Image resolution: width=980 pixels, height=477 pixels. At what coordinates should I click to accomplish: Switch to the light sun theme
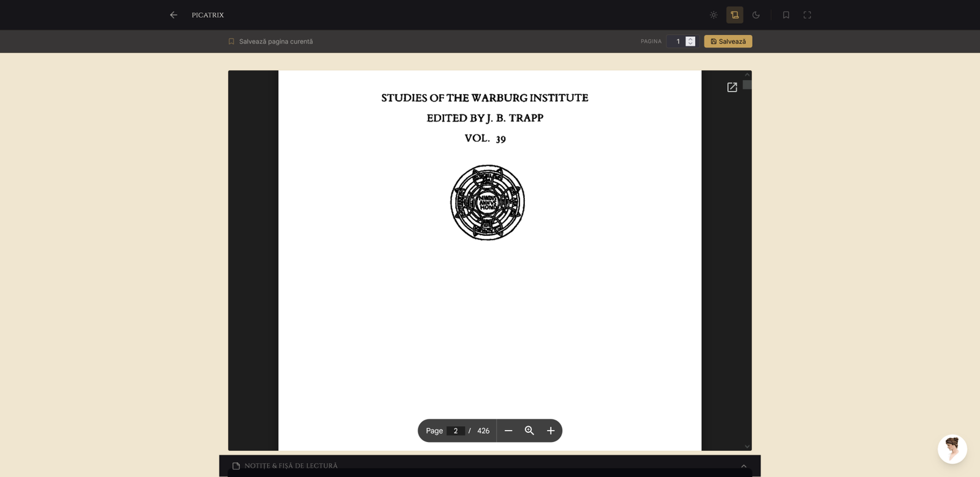[x=714, y=15]
